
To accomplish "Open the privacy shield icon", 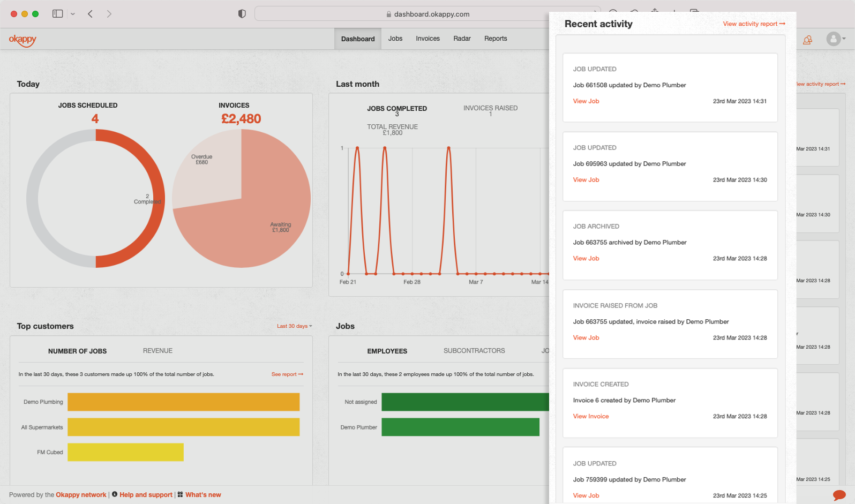I will (242, 14).
